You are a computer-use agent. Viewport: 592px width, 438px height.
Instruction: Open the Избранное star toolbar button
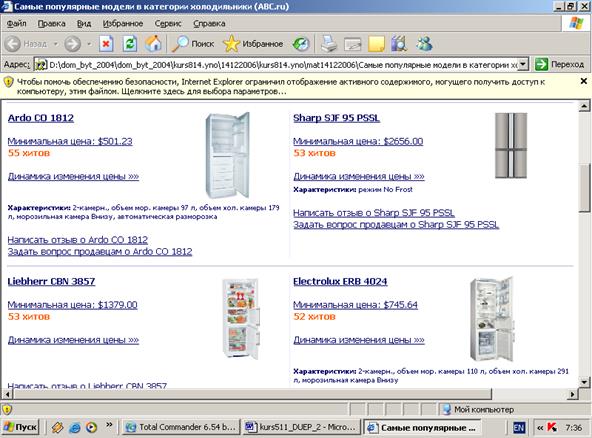[253, 44]
